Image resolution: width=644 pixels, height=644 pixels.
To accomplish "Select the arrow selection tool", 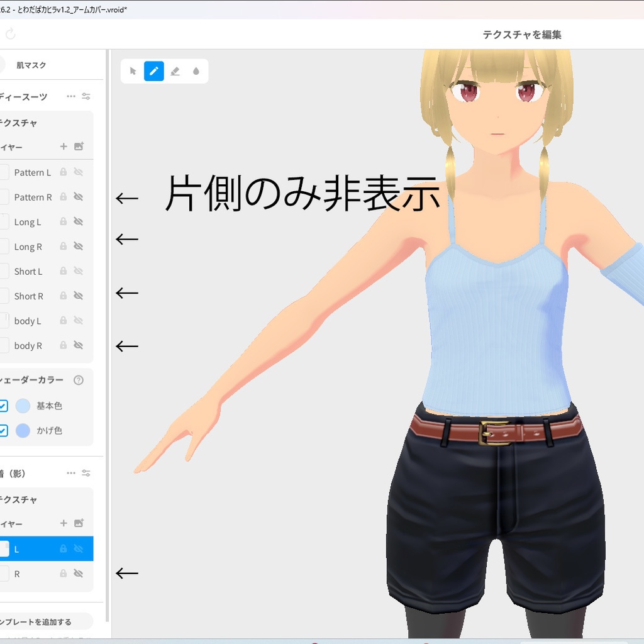I will 132,71.
